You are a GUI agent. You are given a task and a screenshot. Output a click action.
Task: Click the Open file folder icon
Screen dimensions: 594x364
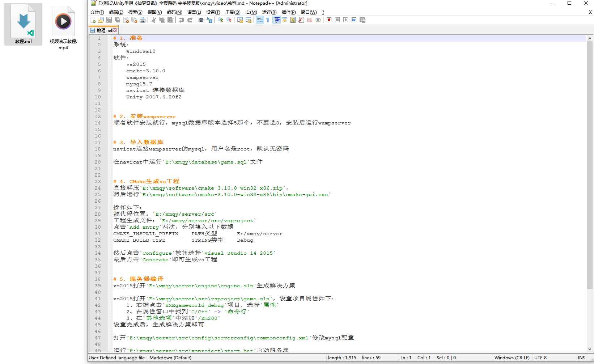click(101, 20)
